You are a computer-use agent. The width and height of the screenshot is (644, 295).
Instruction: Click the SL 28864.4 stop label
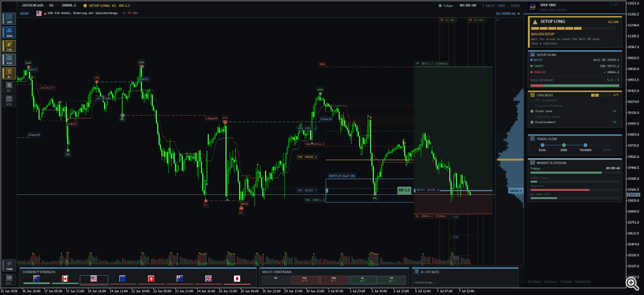pos(431,216)
